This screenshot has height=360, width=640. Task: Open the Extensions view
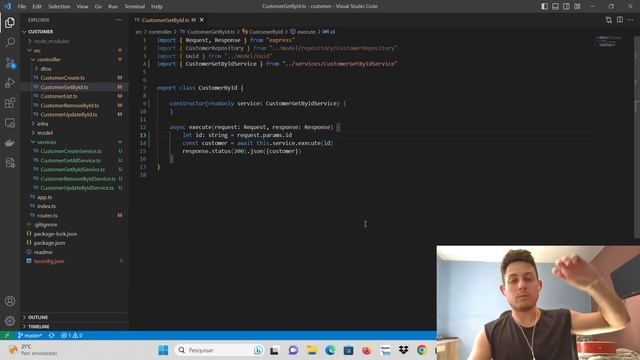point(10,102)
